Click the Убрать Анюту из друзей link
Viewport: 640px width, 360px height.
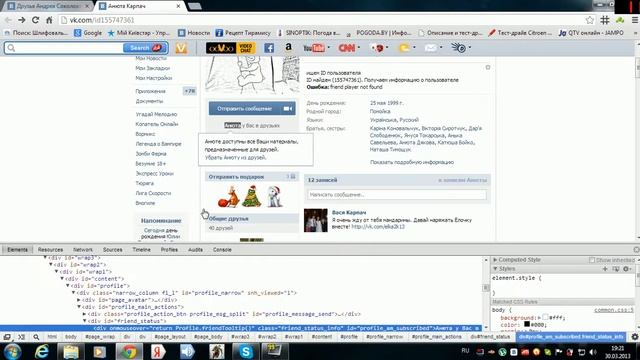(236, 158)
